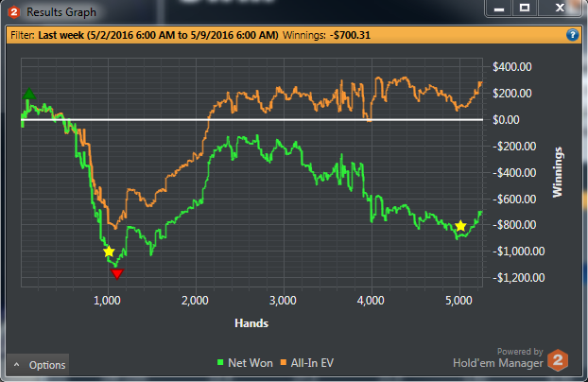Click the orange All-In EV legend swatch
The image size is (588, 382).
(x=283, y=362)
